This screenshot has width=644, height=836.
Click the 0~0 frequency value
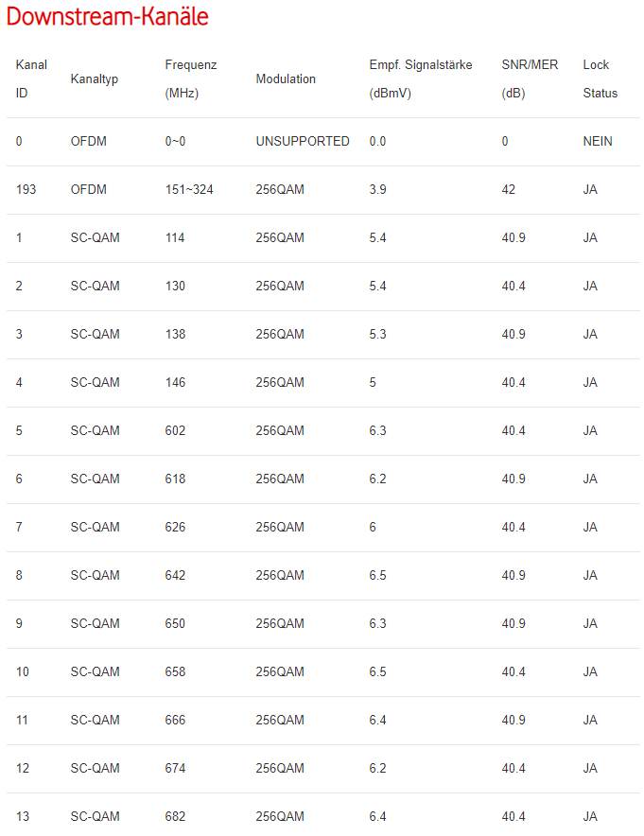(176, 142)
